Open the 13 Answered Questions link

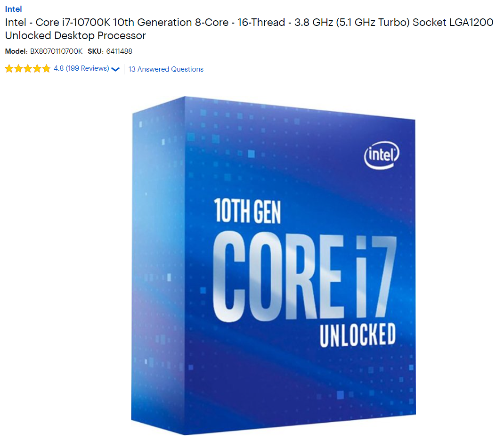click(x=166, y=69)
